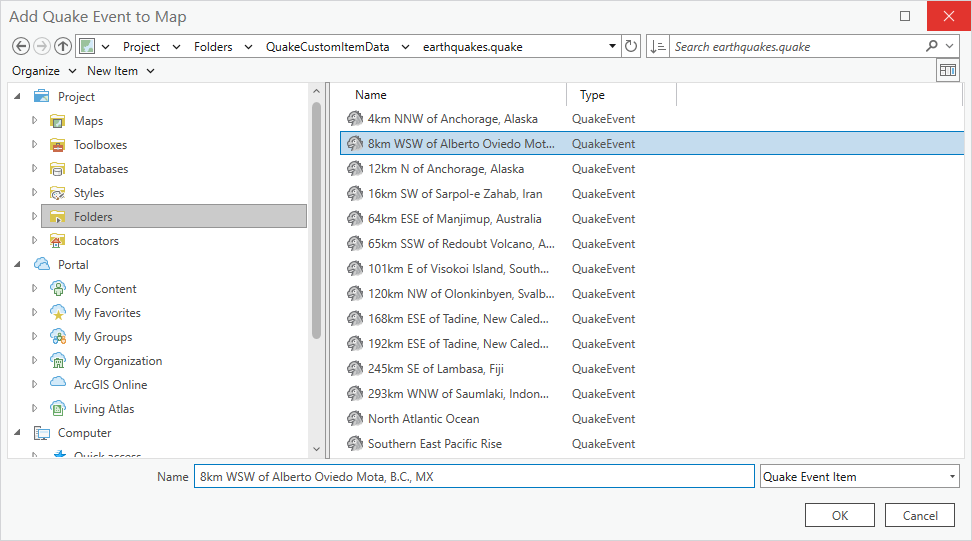Open the path history dropdown arrow
972x541 pixels.
click(x=612, y=46)
